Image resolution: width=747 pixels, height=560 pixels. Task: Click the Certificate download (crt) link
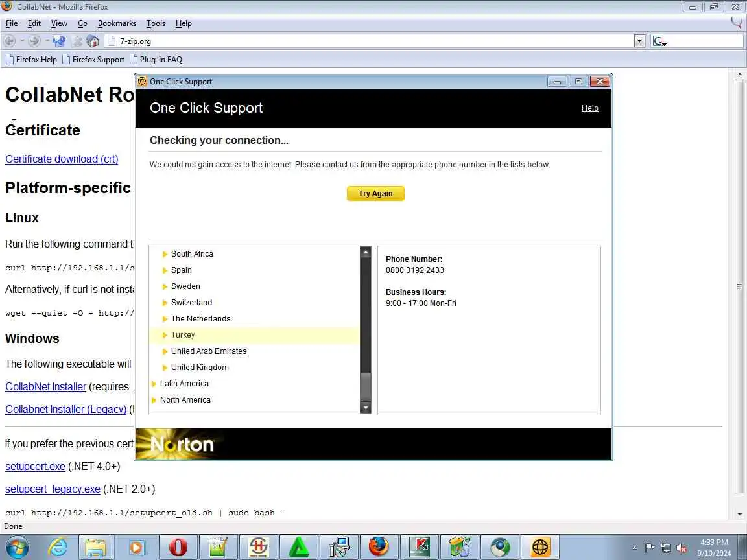[62, 159]
